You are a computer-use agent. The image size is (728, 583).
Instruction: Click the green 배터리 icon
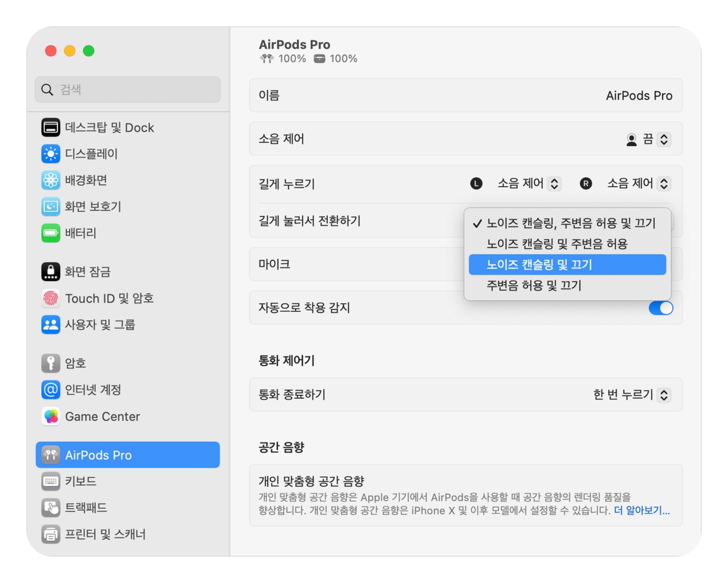click(50, 233)
